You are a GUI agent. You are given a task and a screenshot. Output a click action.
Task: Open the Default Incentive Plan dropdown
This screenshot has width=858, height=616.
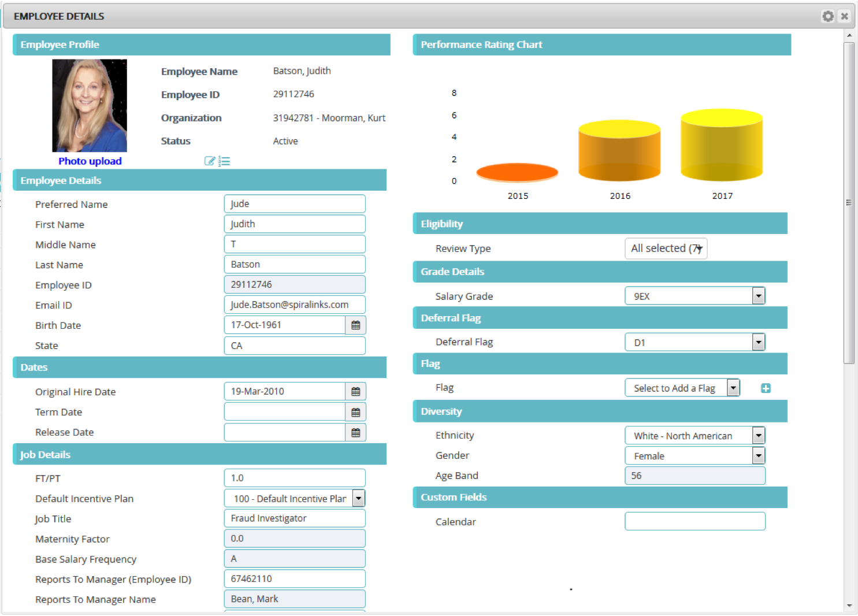(358, 498)
